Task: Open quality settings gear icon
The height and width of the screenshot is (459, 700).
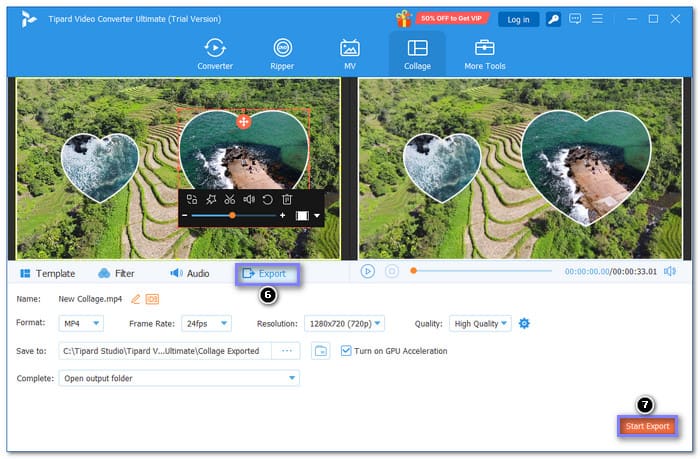Action: pyautogui.click(x=524, y=323)
